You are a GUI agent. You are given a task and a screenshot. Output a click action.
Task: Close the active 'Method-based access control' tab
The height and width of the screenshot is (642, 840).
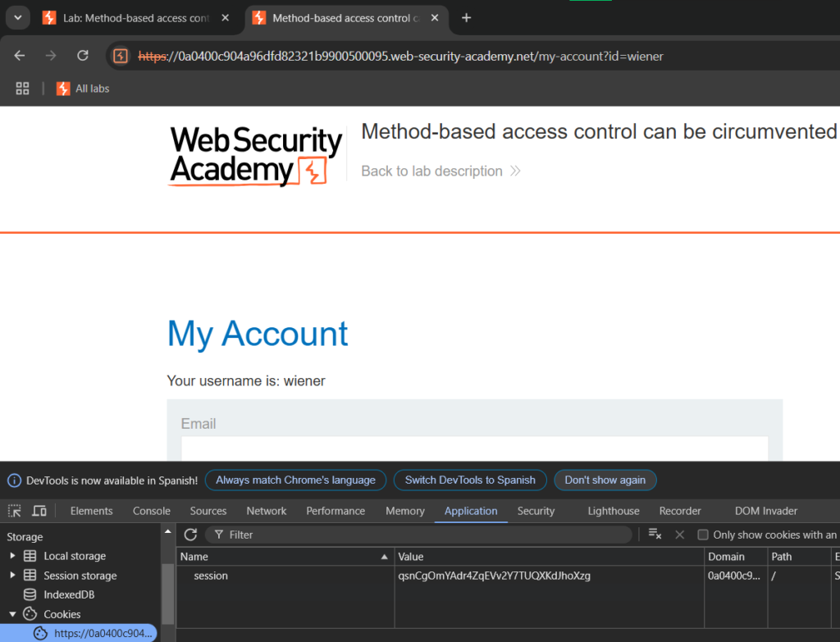(x=435, y=18)
